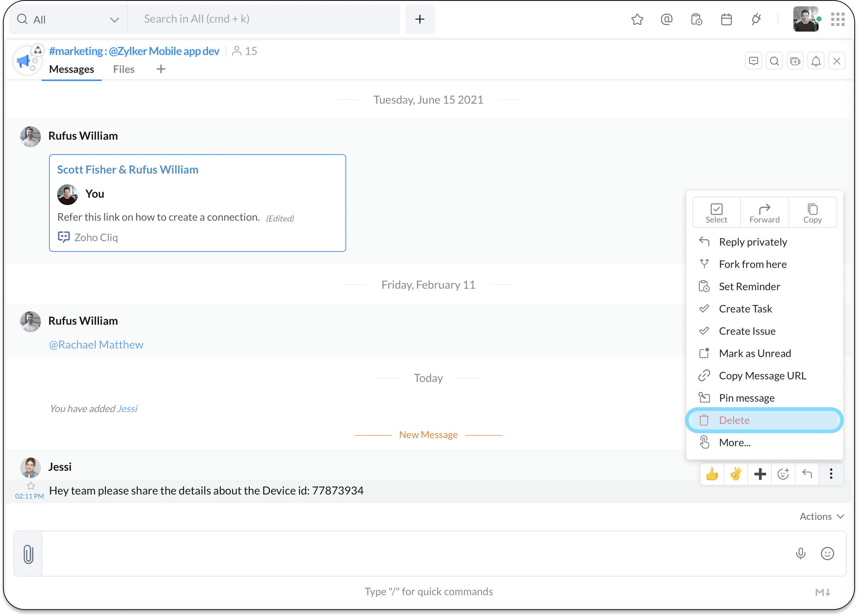The height and width of the screenshot is (616, 858).
Task: Open the starred messages icon in top bar
Action: 637,19
